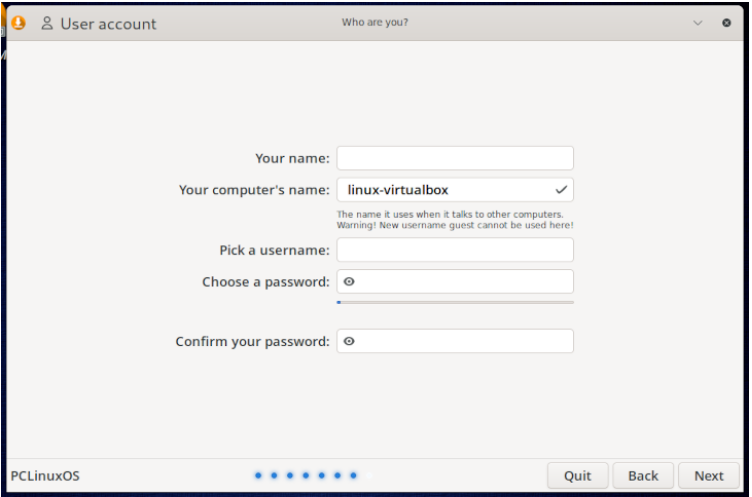
Task: Click the 'Who are you?' title text
Action: coord(375,22)
